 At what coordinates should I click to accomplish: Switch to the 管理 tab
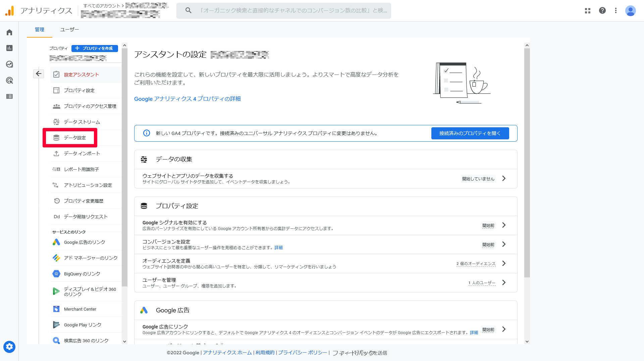tap(40, 30)
